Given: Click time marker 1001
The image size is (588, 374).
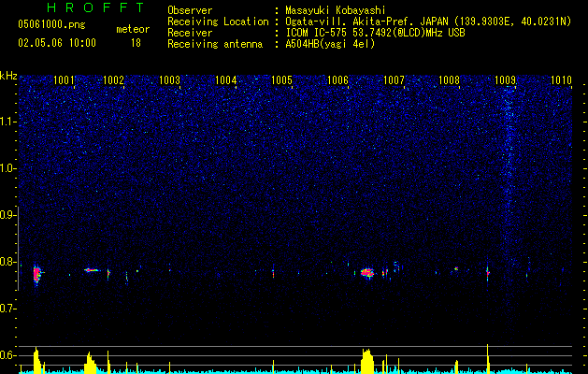Looking at the screenshot, I should [x=64, y=79].
